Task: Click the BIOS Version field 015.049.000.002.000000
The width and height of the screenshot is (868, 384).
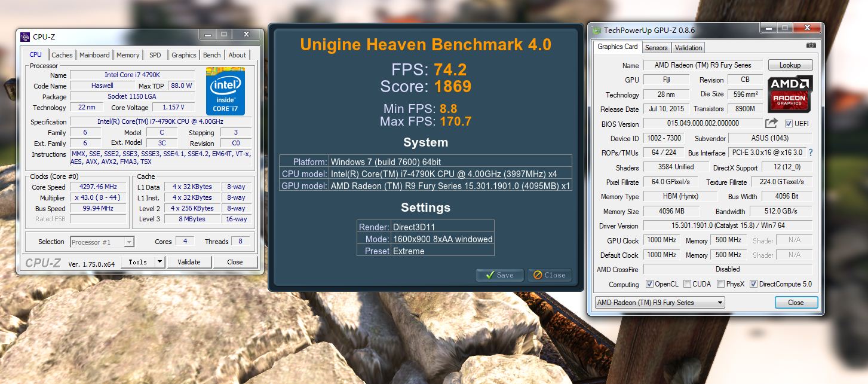Action: click(x=703, y=123)
